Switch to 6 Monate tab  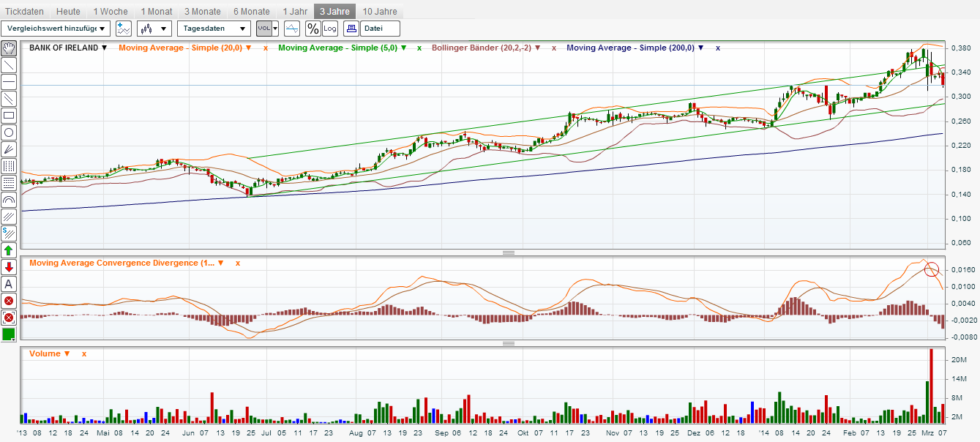pos(252,11)
